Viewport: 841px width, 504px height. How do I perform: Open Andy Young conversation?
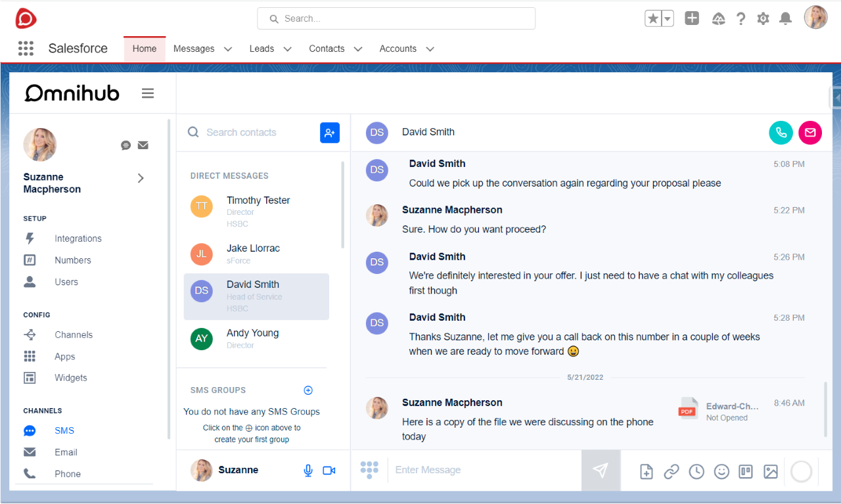click(256, 338)
